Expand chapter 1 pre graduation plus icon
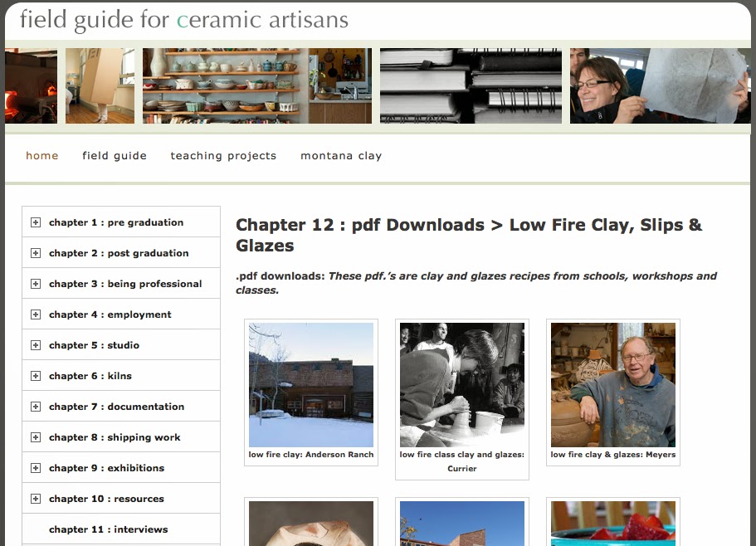This screenshot has height=546, width=756. point(36,222)
